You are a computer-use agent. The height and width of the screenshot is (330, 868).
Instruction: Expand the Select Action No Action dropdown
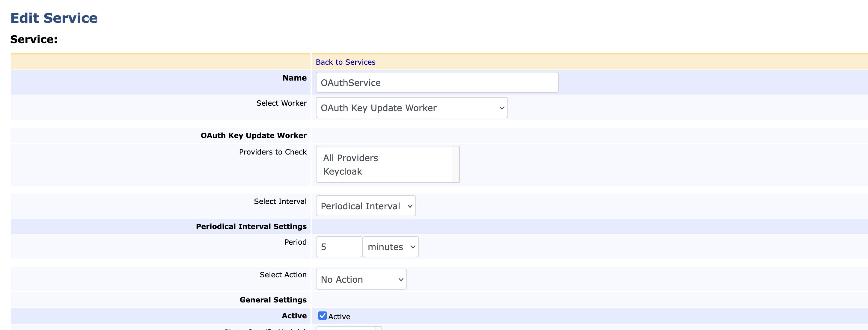[361, 279]
